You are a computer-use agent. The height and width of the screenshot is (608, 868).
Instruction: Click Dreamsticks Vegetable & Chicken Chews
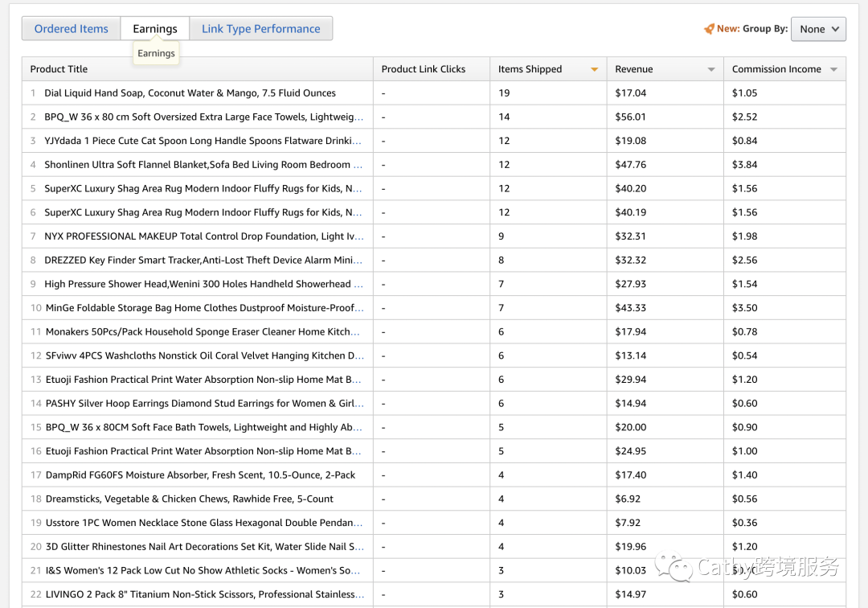click(x=190, y=499)
